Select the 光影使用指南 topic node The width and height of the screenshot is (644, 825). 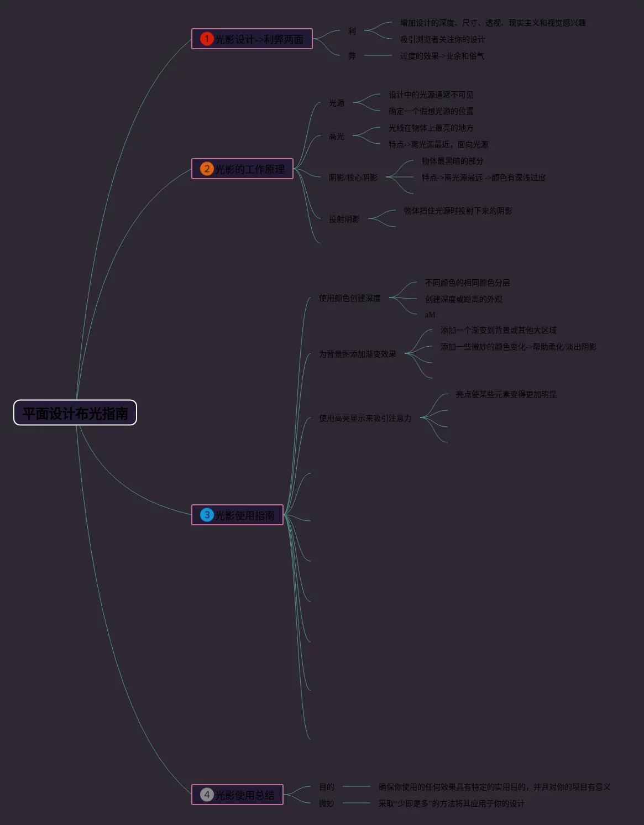[x=244, y=515]
